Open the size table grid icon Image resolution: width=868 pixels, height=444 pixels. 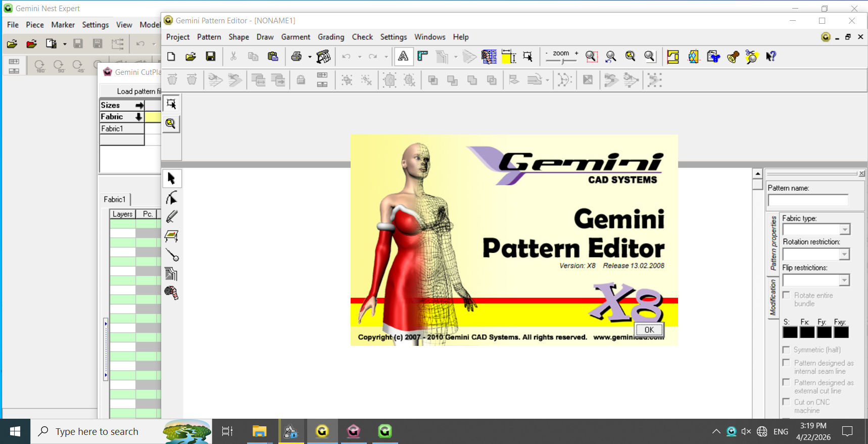coord(489,57)
